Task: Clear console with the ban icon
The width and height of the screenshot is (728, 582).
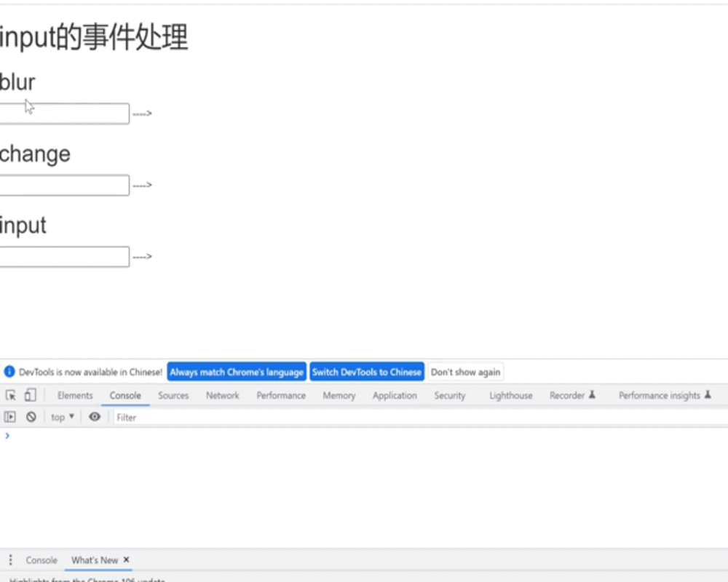Action: 31,417
